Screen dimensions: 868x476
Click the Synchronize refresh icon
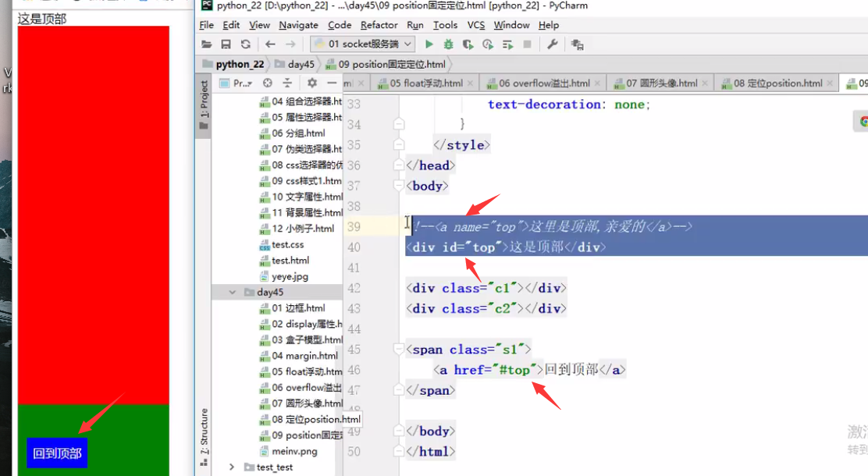246,44
